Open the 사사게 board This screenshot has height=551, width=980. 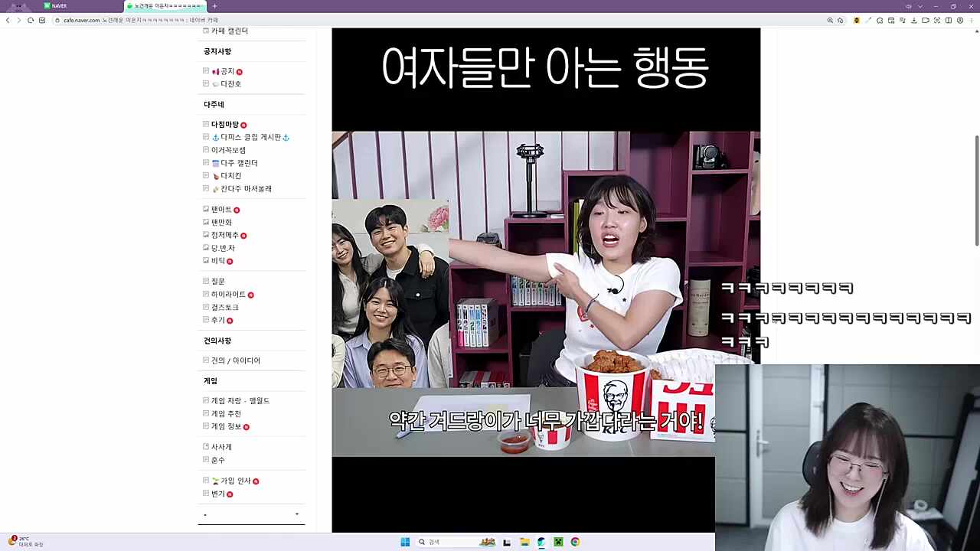(x=221, y=447)
